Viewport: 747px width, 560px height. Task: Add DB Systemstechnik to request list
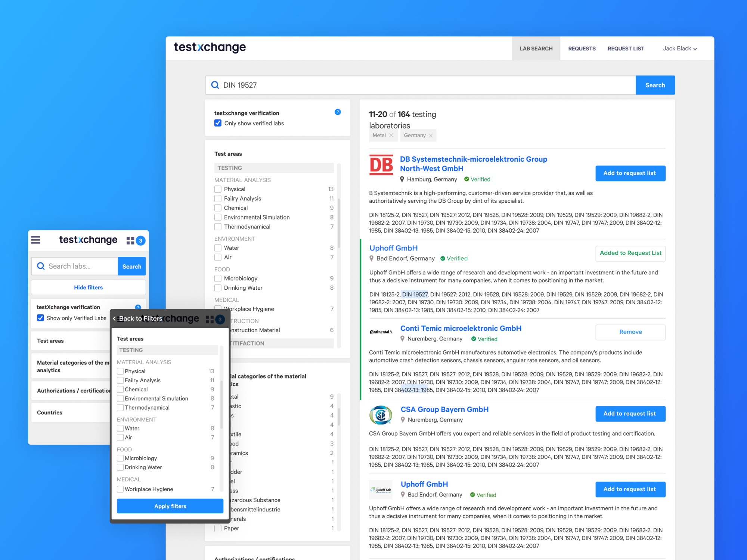point(630,173)
